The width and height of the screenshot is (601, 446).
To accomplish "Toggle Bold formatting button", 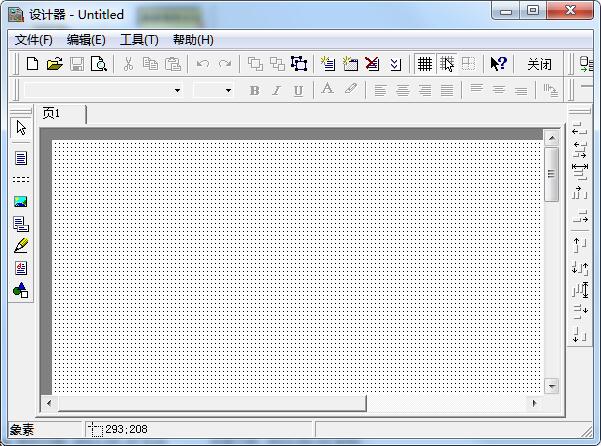I will click(x=255, y=90).
